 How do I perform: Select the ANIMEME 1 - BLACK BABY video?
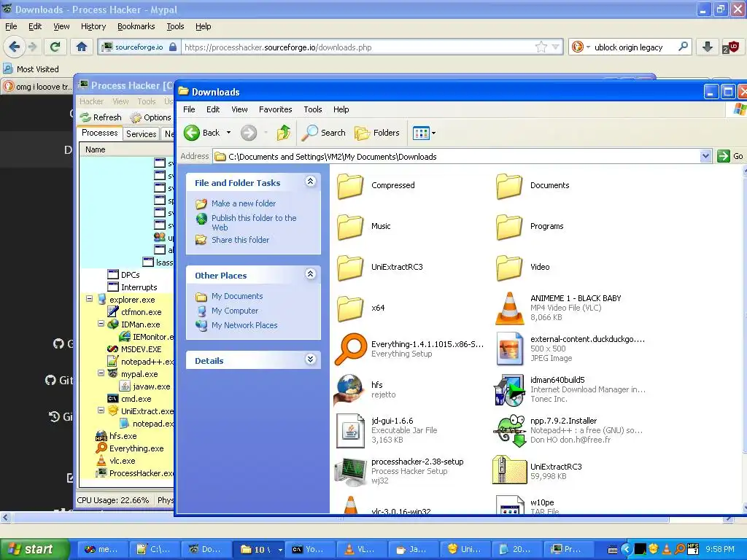point(558,308)
